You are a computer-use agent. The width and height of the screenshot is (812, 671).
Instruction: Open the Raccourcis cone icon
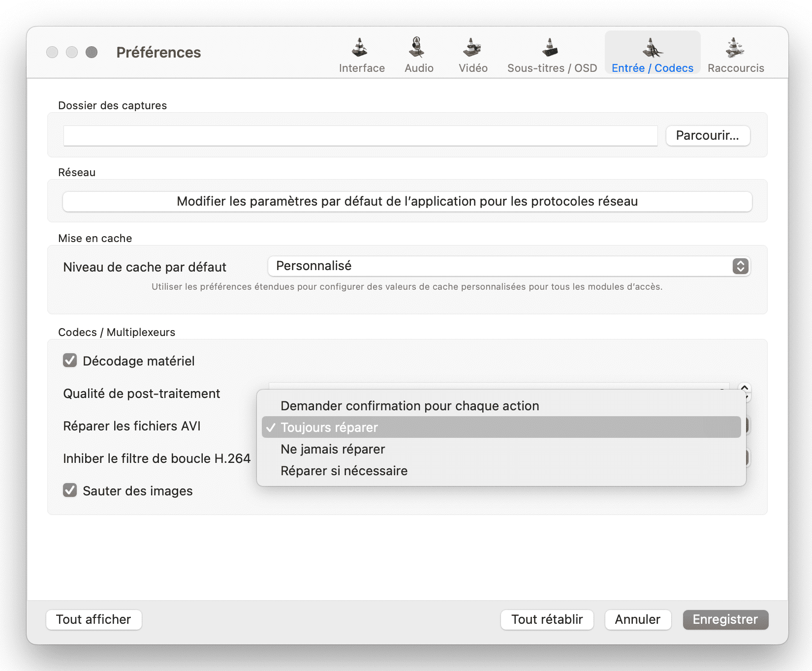[735, 47]
